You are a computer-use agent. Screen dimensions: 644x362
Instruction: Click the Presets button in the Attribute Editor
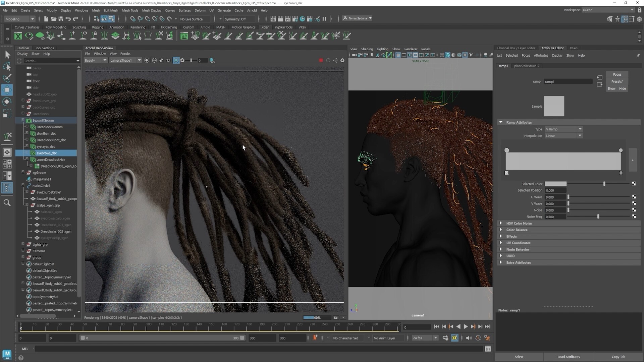point(617,81)
